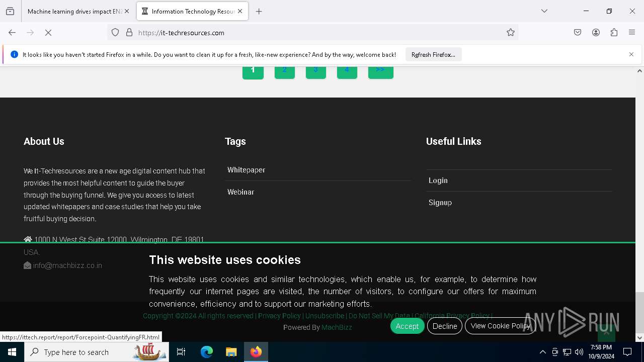The image size is (644, 362).
Task: Dismiss the Firefox notification bar
Action: point(631,54)
